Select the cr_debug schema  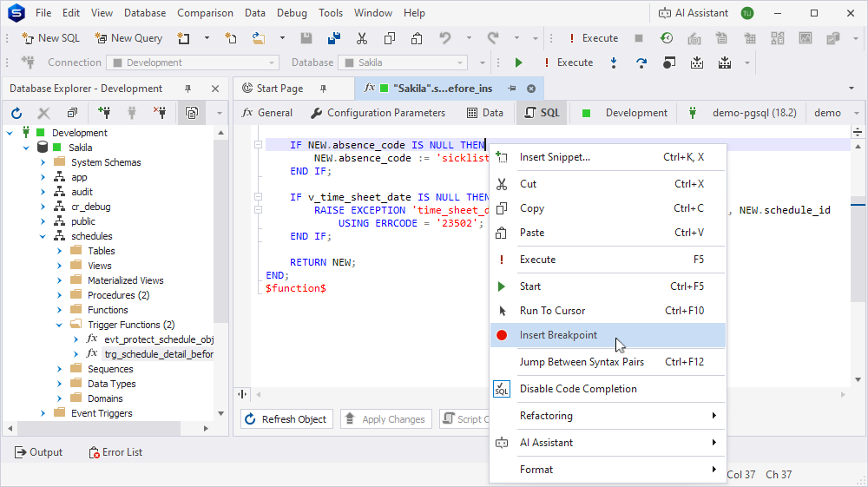[91, 207]
